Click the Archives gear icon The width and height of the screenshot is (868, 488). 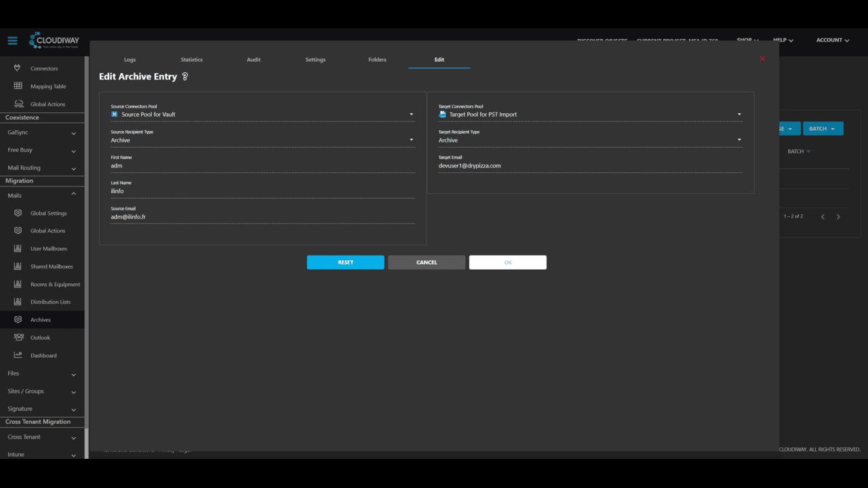(18, 320)
